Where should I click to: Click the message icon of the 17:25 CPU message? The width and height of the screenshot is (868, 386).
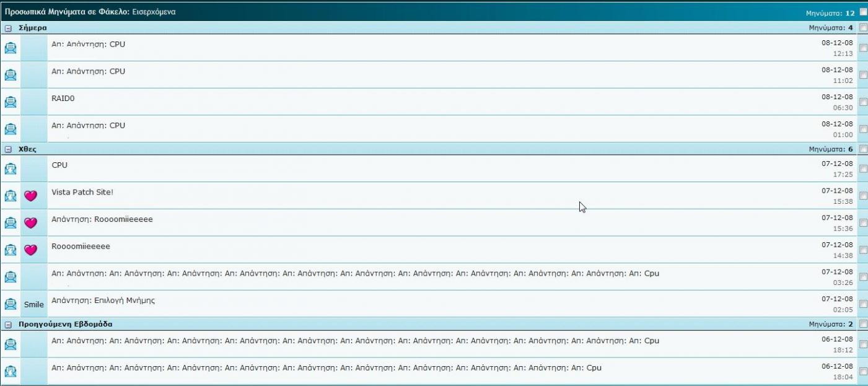click(x=11, y=169)
